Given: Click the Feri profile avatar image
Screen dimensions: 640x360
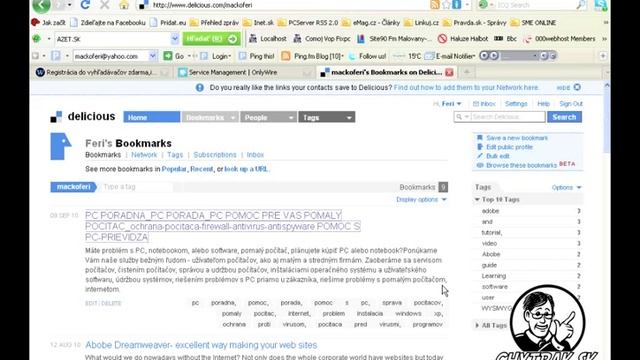Looking at the screenshot, I should click(x=60, y=146).
